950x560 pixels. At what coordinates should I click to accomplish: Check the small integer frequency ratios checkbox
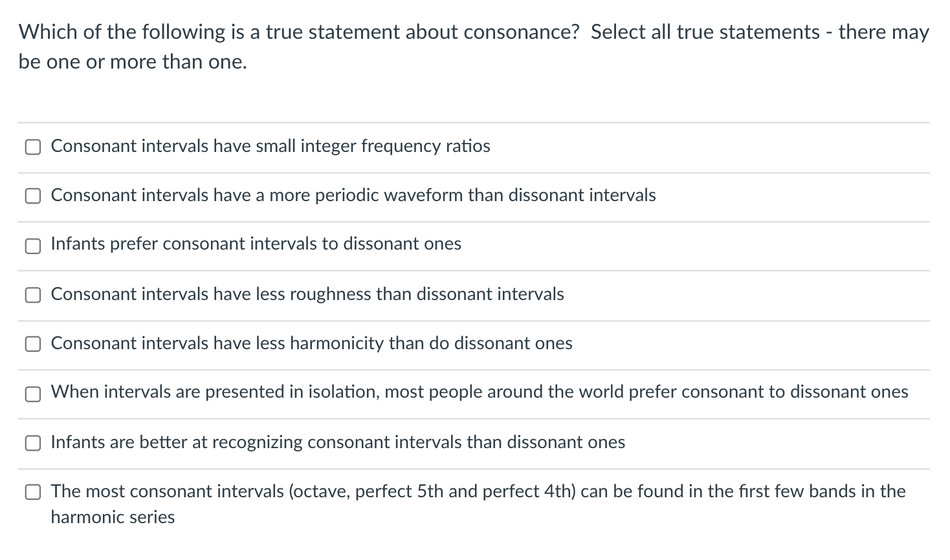[32, 147]
